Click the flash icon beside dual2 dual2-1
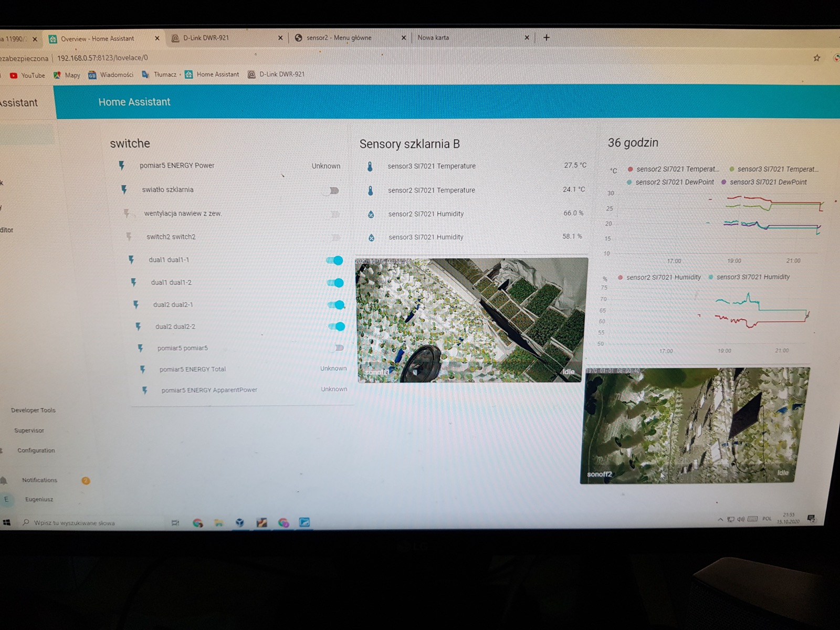Screen dimensions: 840x630 tap(136, 304)
